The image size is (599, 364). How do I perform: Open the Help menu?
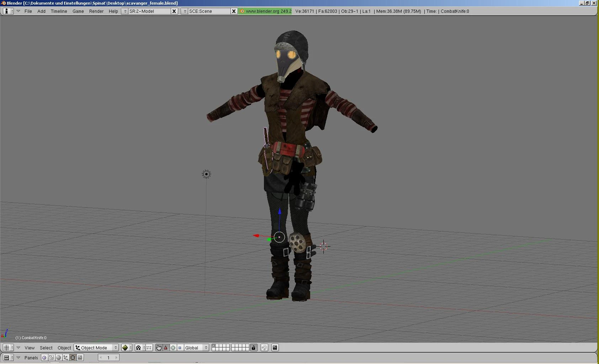113,11
